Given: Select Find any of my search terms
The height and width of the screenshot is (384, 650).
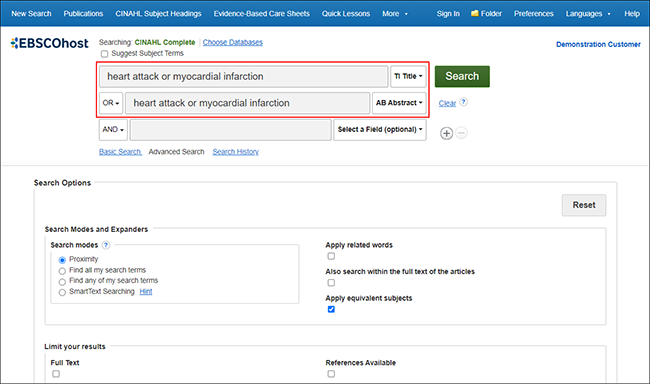Looking at the screenshot, I should [62, 282].
